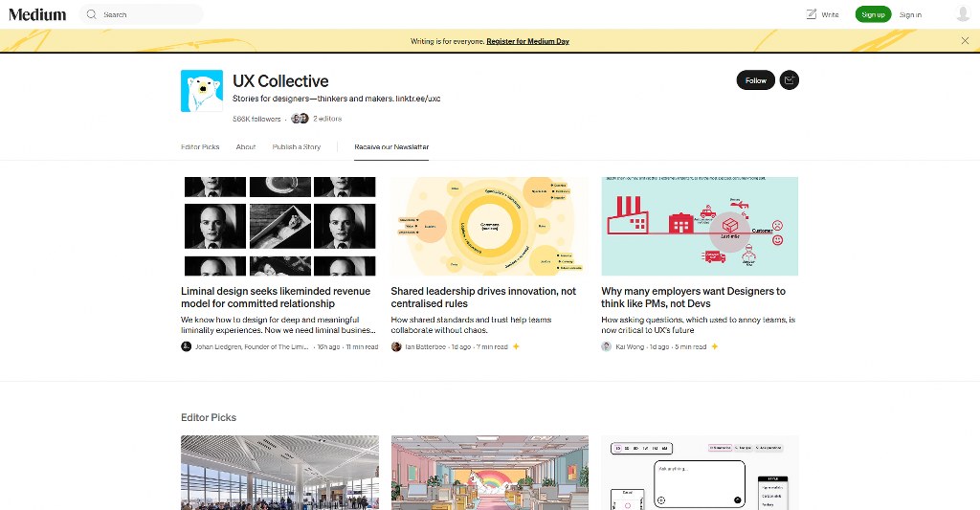
Task: Click the 7 min read label
Action: point(492,347)
